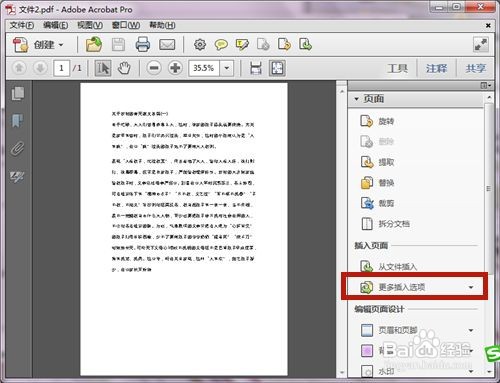The height and width of the screenshot is (383, 500).
Task: Collapse the 页面 panel section
Action: pos(357,99)
